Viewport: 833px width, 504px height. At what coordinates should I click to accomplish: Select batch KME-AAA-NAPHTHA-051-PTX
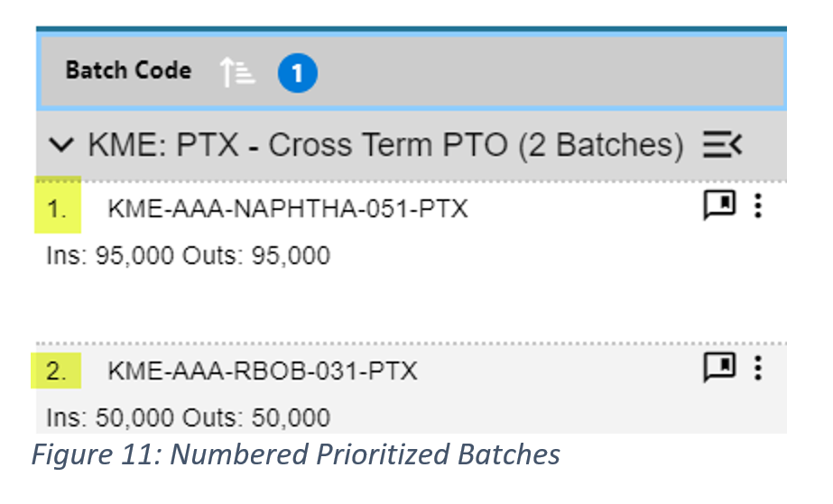(x=288, y=209)
